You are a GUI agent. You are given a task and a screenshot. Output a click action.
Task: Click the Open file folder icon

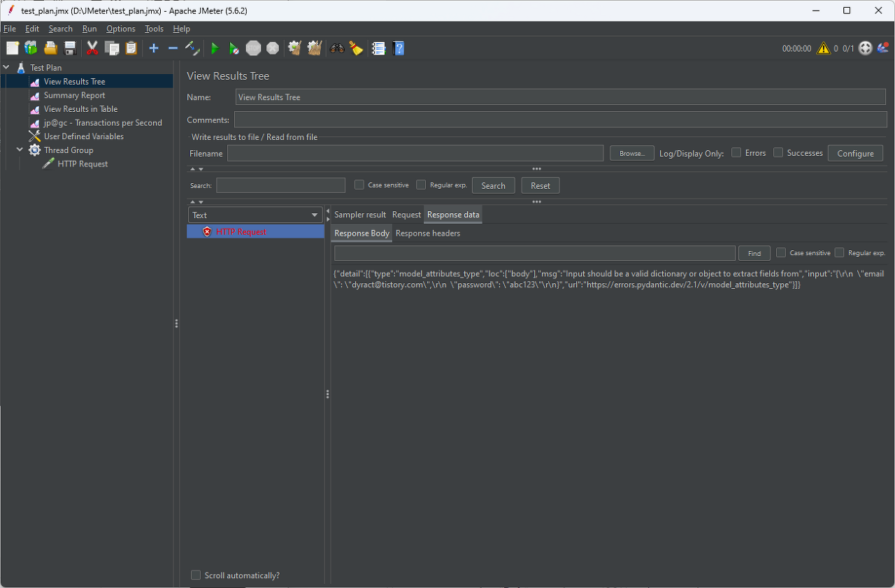(x=50, y=48)
